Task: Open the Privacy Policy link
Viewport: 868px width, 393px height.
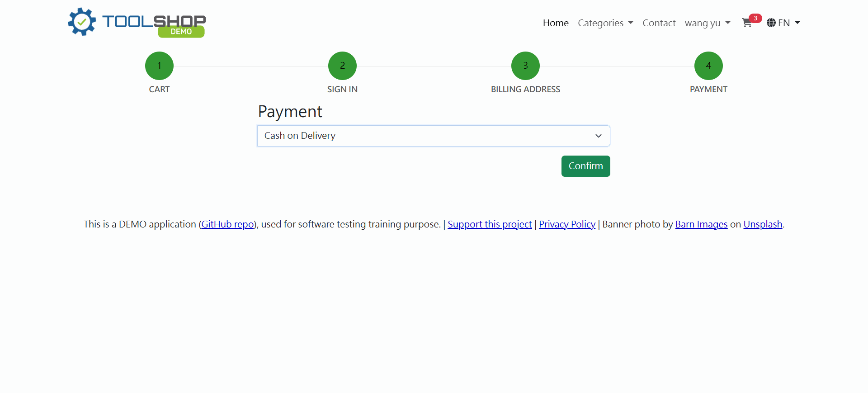Action: tap(567, 224)
